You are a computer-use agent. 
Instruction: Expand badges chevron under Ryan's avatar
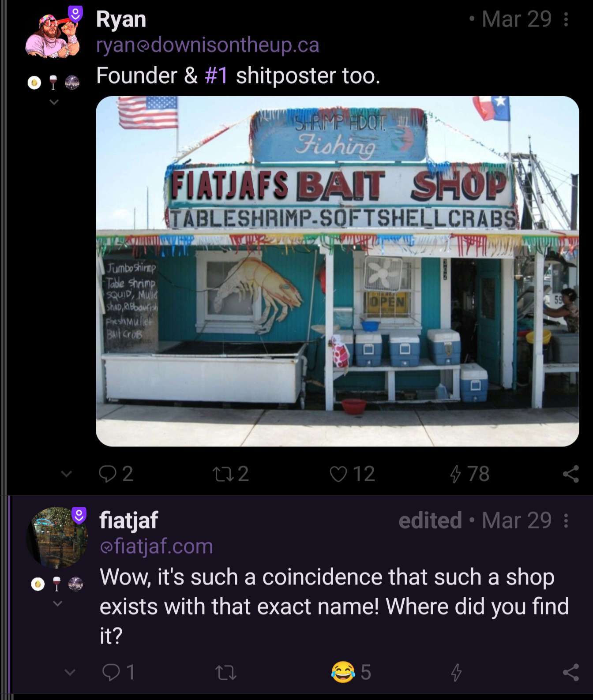tap(54, 102)
